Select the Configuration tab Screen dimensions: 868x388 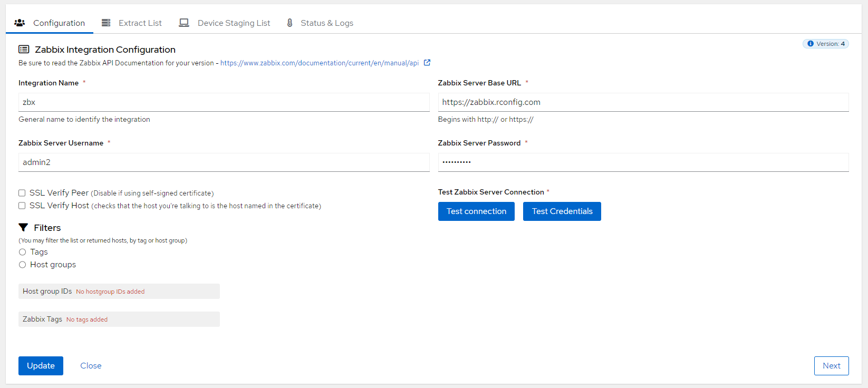point(50,23)
